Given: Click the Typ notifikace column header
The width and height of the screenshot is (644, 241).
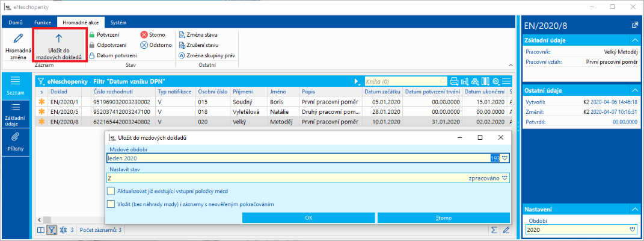Looking at the screenshot, I should tap(176, 92).
